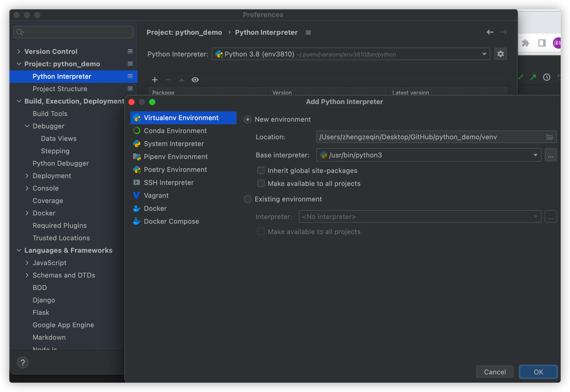
Task: Expand the Docker settings node
Action: coord(27,213)
